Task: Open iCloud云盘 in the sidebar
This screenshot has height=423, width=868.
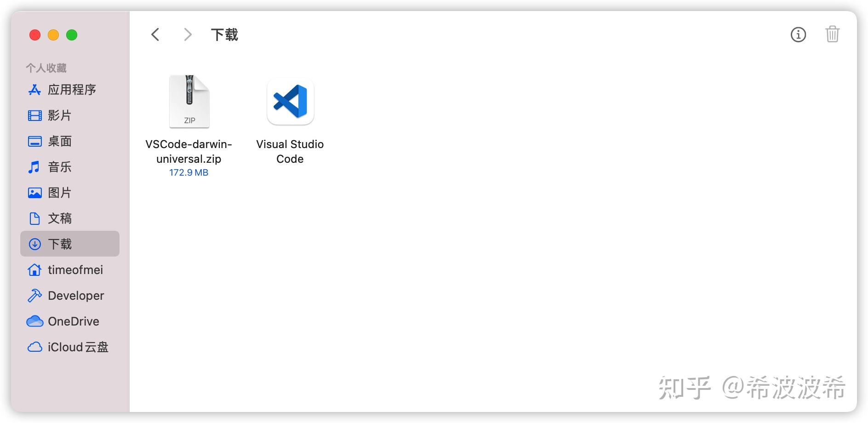Action: point(78,347)
